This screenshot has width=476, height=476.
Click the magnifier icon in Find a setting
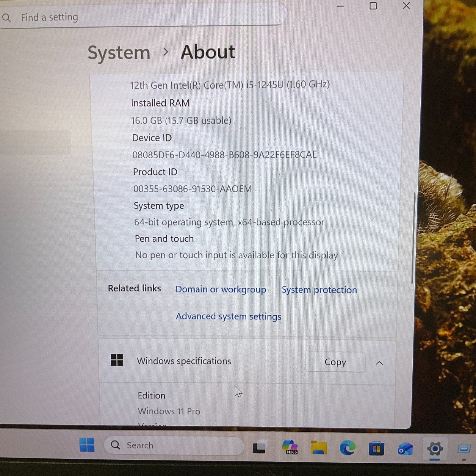click(x=7, y=18)
